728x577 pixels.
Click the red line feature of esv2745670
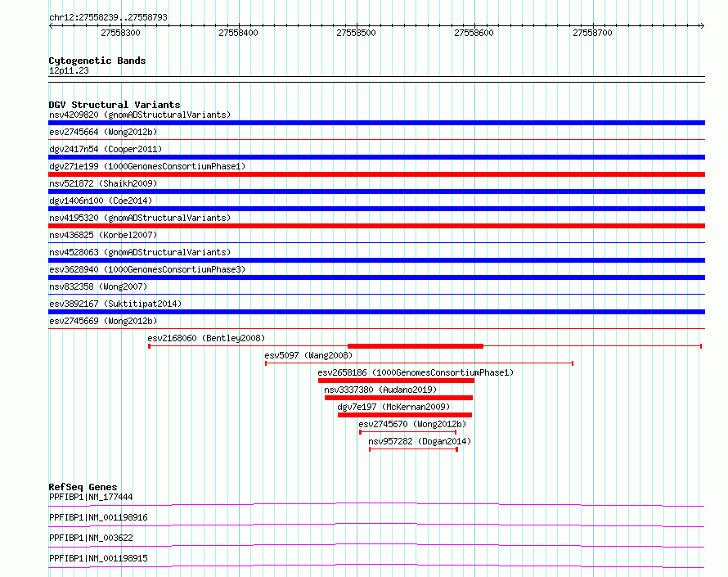click(408, 432)
